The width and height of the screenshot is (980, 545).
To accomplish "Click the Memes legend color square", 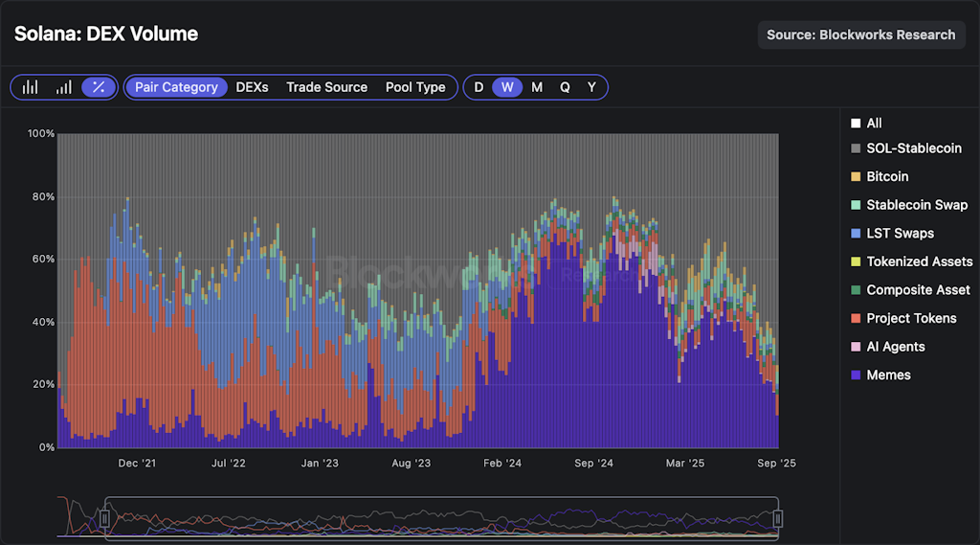I will pyautogui.click(x=856, y=375).
